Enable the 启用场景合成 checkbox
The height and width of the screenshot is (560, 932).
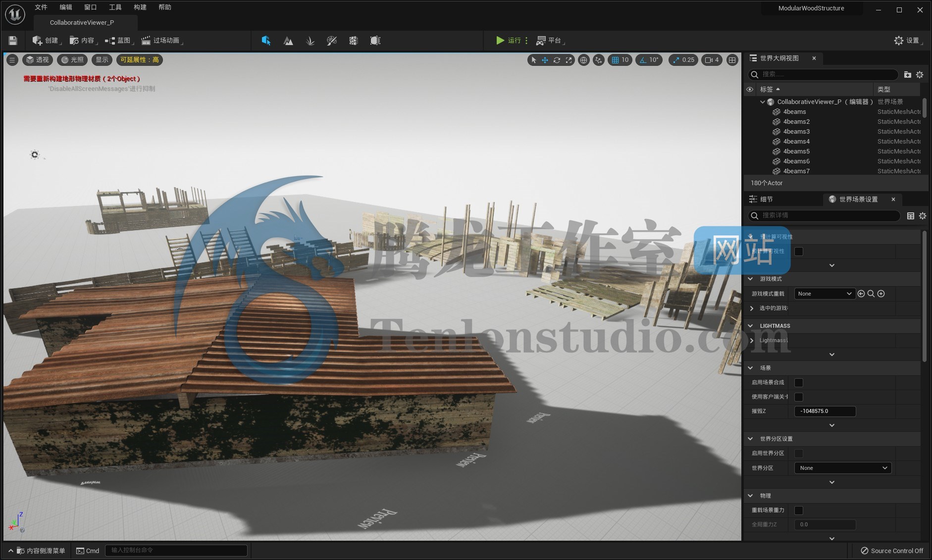click(x=799, y=383)
